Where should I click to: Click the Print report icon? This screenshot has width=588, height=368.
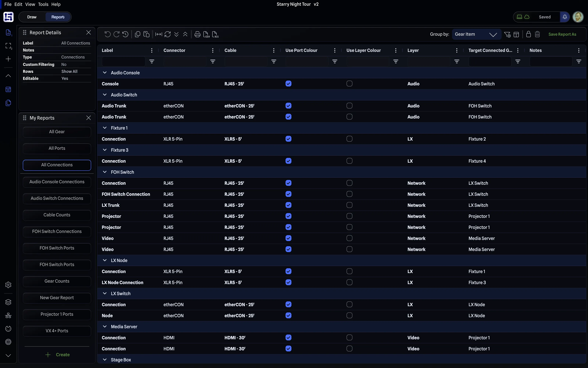pos(198,34)
